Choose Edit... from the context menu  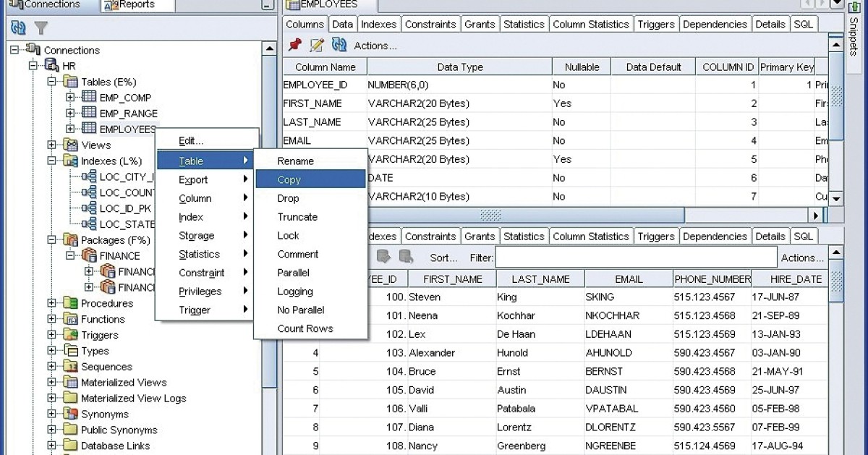pos(206,141)
